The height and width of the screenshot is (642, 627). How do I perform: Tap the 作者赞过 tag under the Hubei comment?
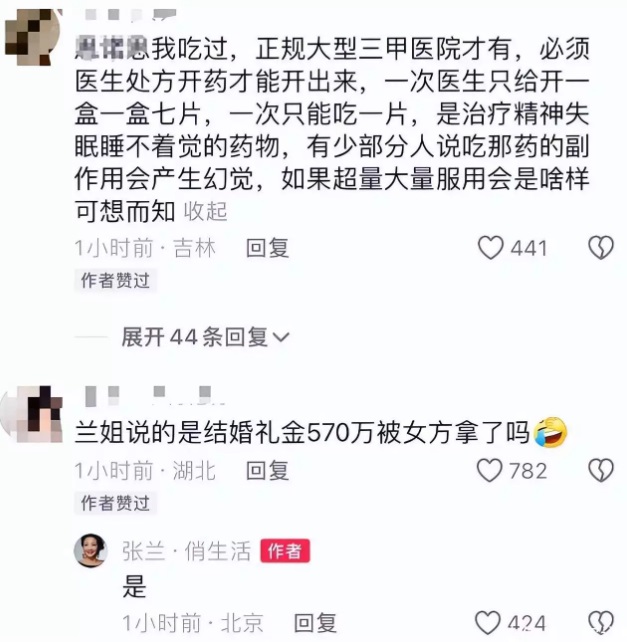click(115, 503)
